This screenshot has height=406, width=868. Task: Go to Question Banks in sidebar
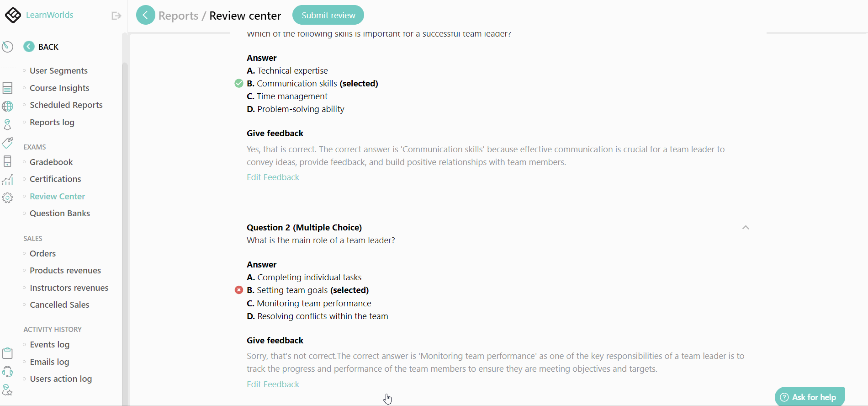pos(59,213)
